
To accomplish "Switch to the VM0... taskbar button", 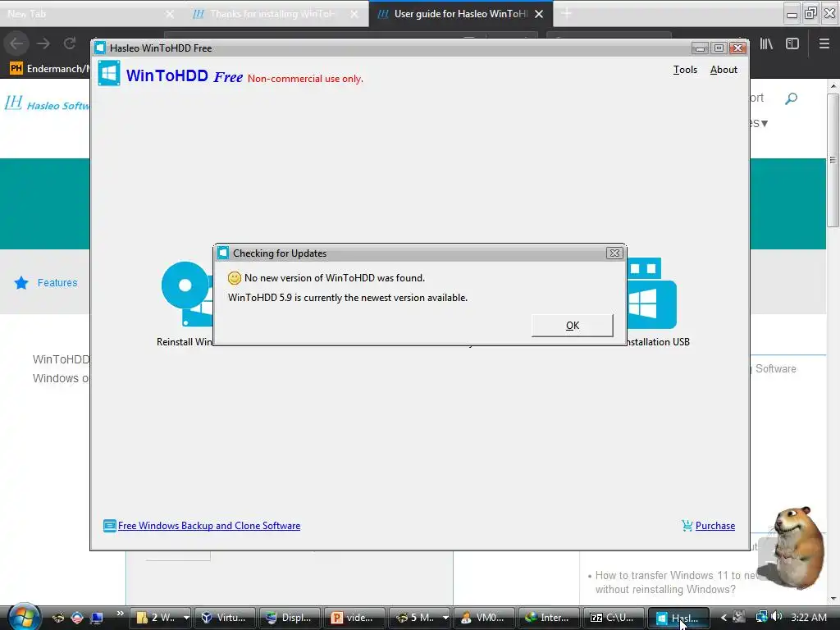I will 484,618.
